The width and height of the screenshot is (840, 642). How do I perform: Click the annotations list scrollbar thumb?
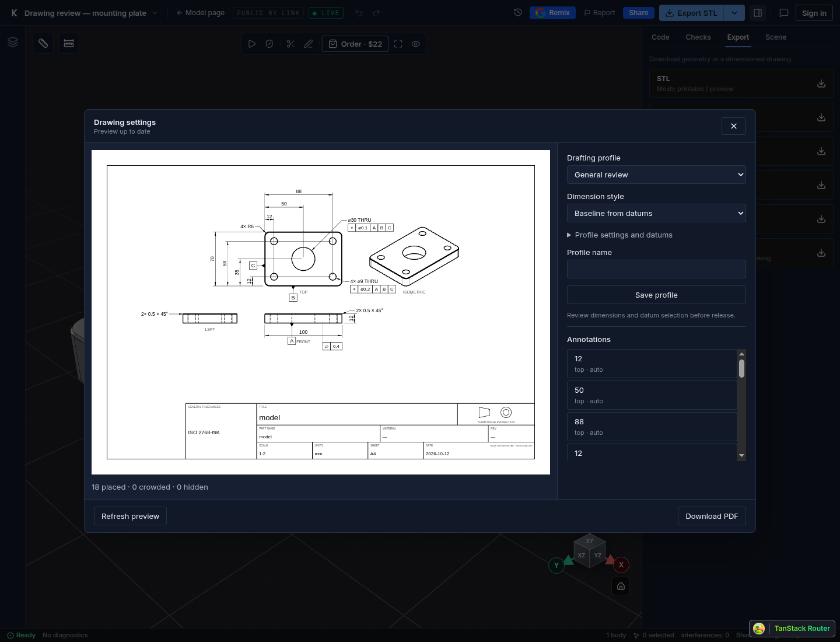tap(741, 368)
